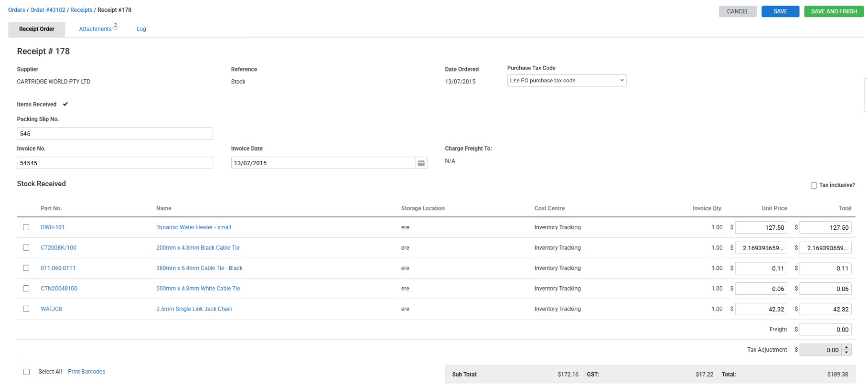Edit unit price for WATJCB
The image size is (868, 391).
tap(761, 309)
